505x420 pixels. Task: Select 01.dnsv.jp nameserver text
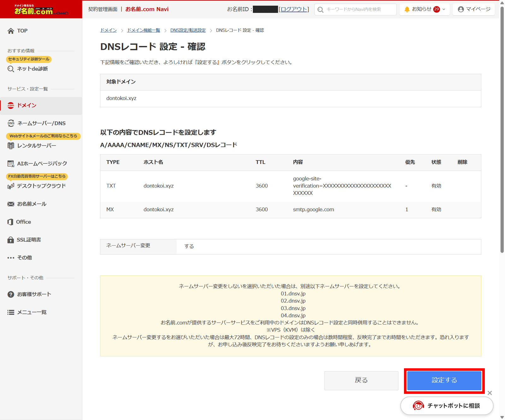tap(293, 294)
